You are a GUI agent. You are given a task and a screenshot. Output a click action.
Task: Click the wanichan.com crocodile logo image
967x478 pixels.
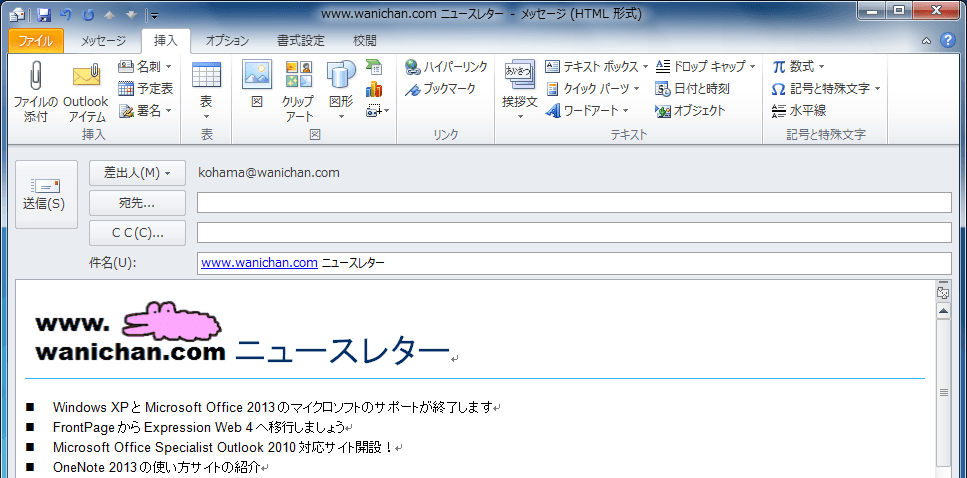tap(131, 331)
